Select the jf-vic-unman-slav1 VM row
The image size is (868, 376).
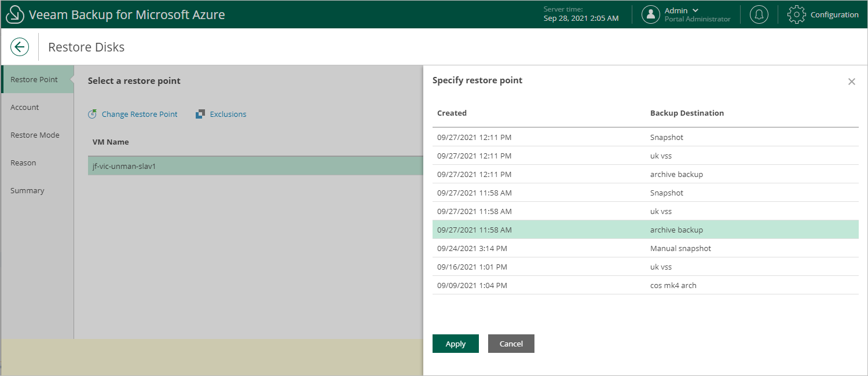(x=255, y=166)
